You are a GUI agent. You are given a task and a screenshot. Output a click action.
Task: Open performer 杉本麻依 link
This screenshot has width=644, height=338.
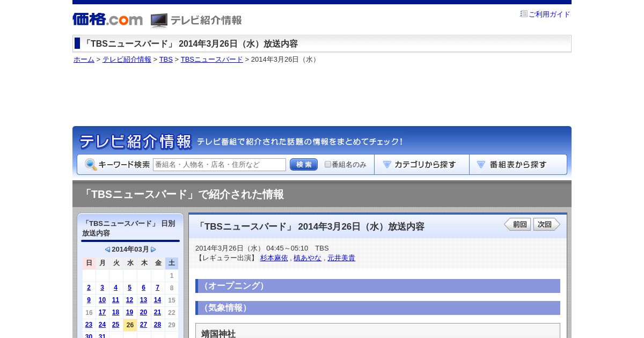click(x=274, y=258)
